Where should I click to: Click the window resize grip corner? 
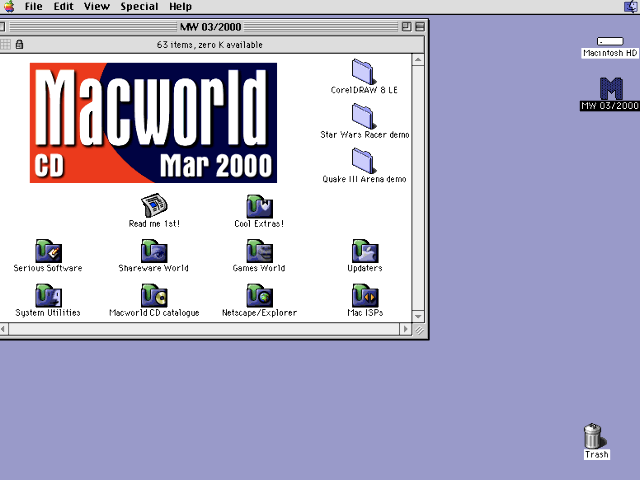[419, 330]
